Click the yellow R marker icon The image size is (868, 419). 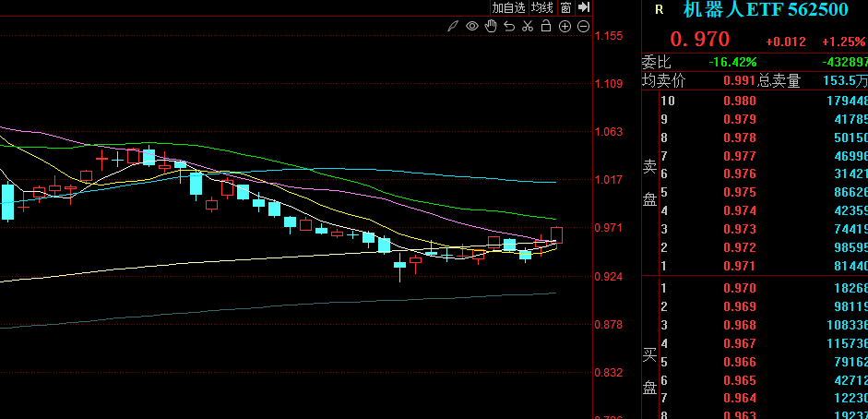(x=659, y=10)
